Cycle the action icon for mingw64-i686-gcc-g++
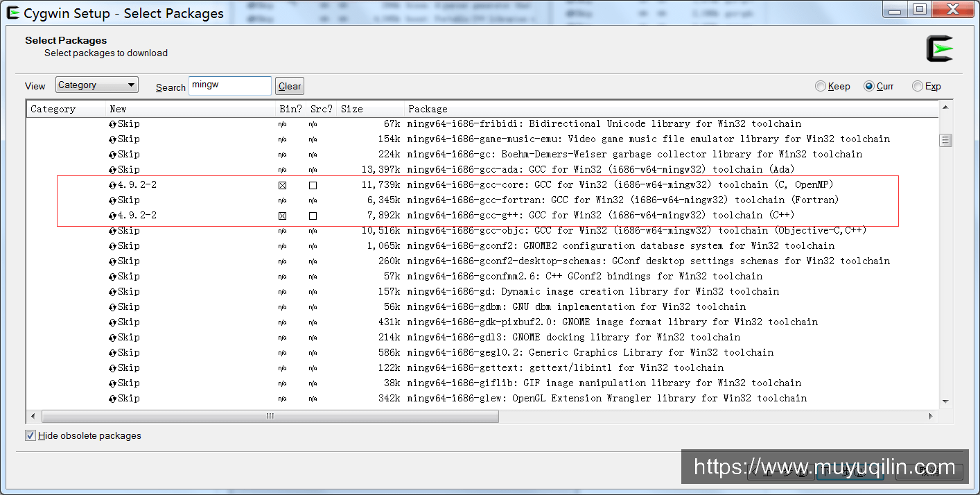 112,216
